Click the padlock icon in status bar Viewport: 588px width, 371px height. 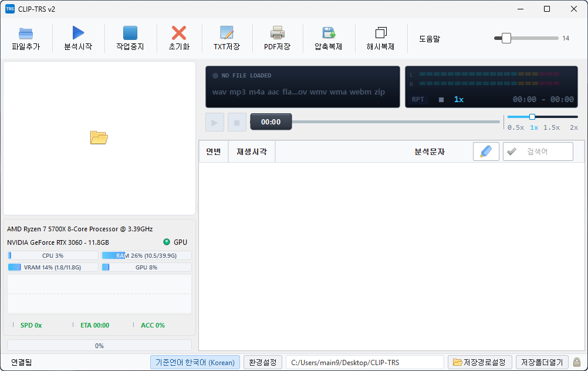[x=577, y=362]
